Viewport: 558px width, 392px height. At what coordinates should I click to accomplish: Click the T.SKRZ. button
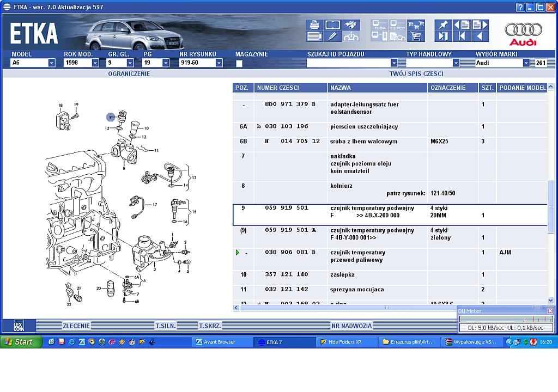click(x=210, y=326)
